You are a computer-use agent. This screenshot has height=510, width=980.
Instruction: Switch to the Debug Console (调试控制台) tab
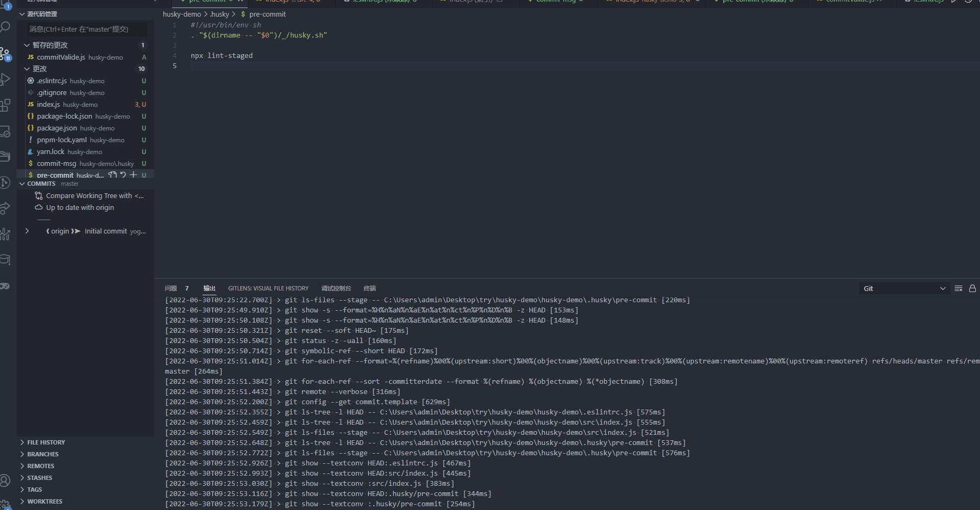coord(336,288)
